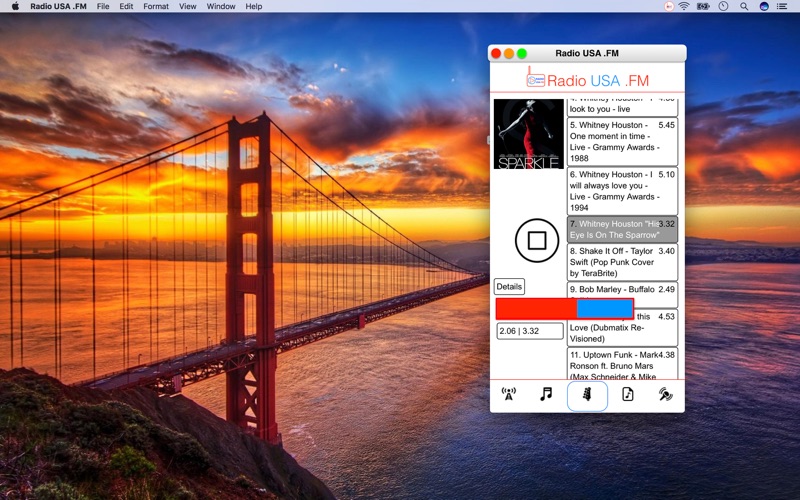
Task: Select track 5 One moment in time
Action: point(622,142)
